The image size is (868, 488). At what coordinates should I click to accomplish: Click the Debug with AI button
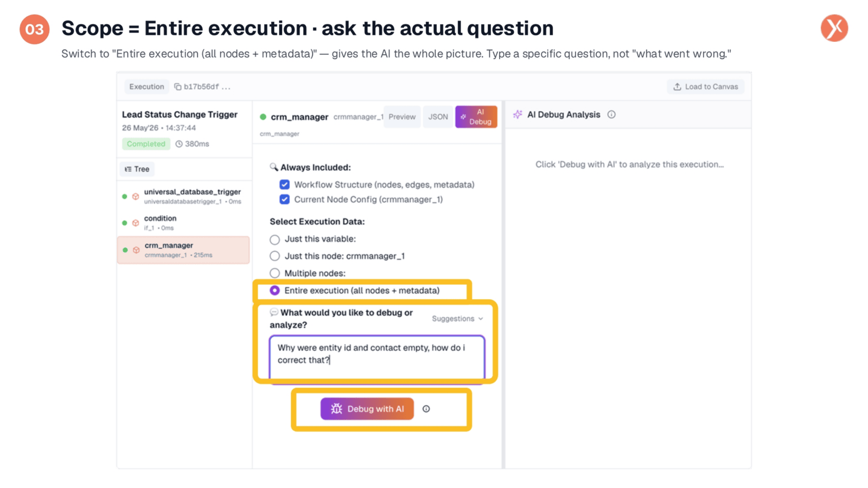[367, 409]
